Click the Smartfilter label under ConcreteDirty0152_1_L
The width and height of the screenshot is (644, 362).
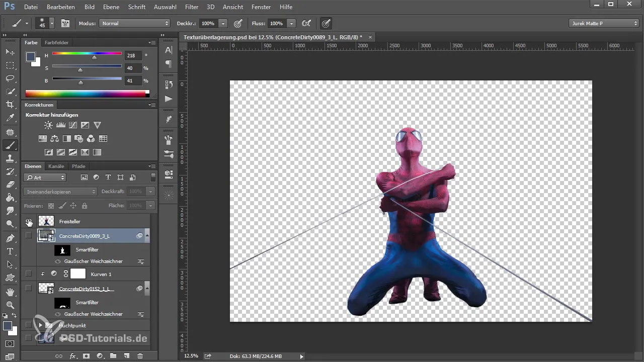click(87, 303)
